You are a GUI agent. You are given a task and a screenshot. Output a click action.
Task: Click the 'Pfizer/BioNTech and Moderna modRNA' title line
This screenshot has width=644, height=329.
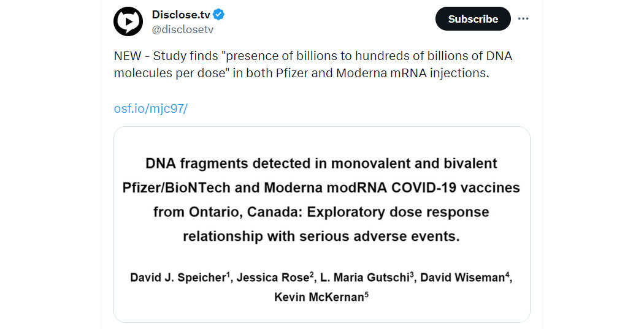click(321, 188)
